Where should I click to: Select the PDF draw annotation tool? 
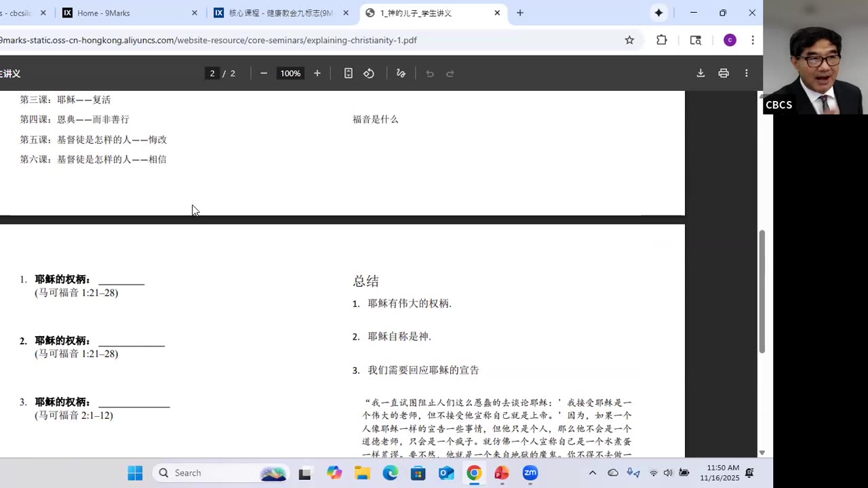[401, 73]
